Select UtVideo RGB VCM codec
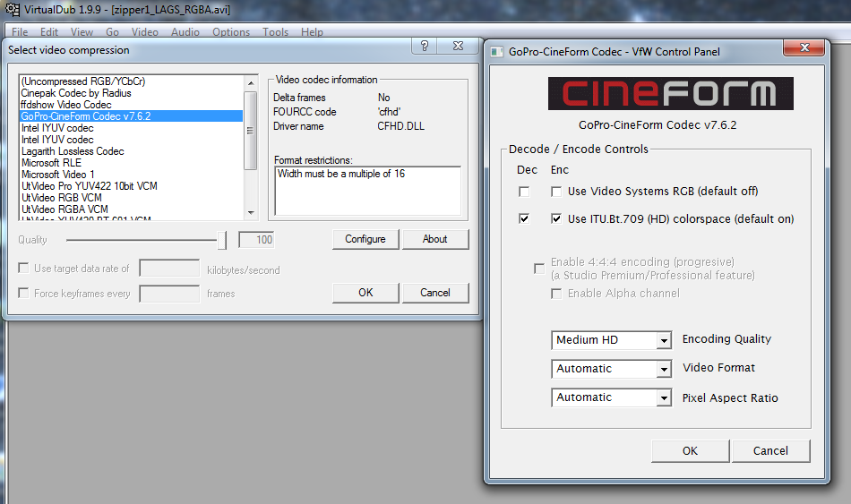The width and height of the screenshot is (851, 504). point(131,198)
